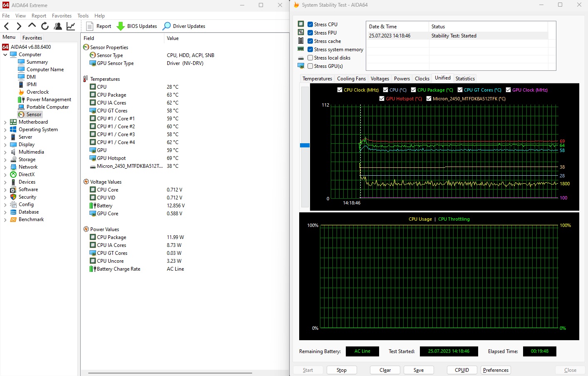Screen dimensions: 588x376
Task: Click the Preferences button
Action: click(496, 370)
